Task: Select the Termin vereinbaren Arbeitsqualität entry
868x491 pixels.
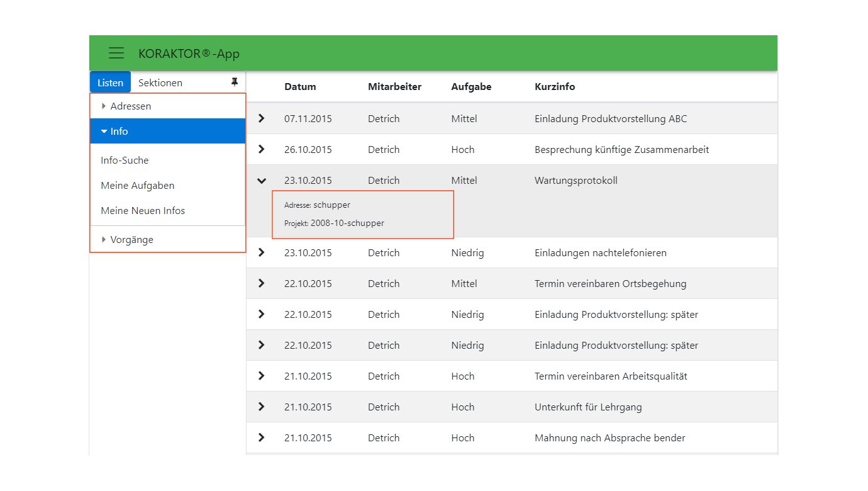Action: point(610,376)
